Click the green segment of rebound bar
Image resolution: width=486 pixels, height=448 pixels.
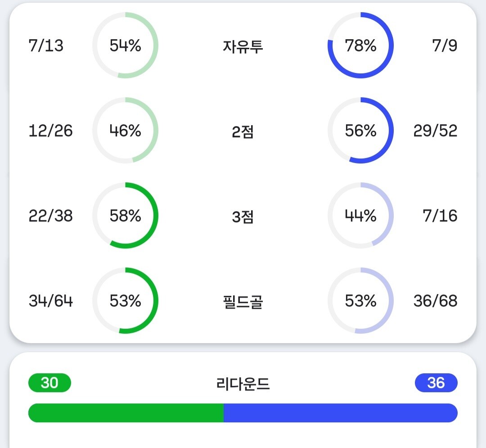click(x=126, y=413)
